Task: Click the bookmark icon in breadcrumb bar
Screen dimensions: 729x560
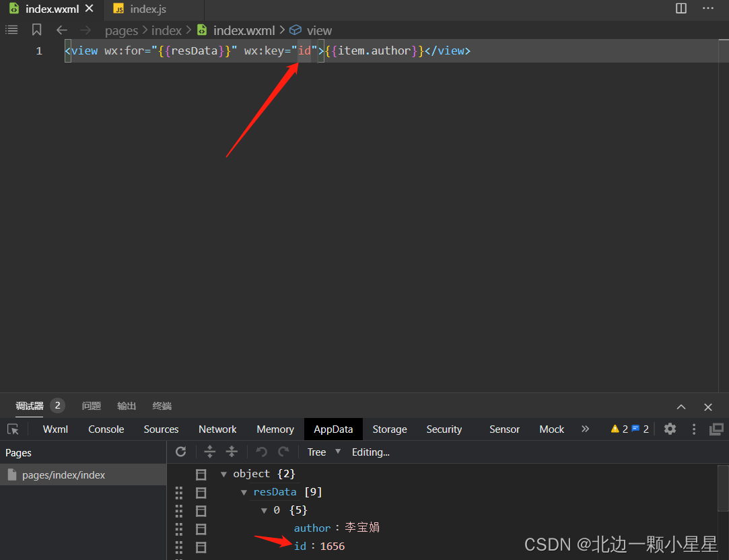Action: pos(37,30)
